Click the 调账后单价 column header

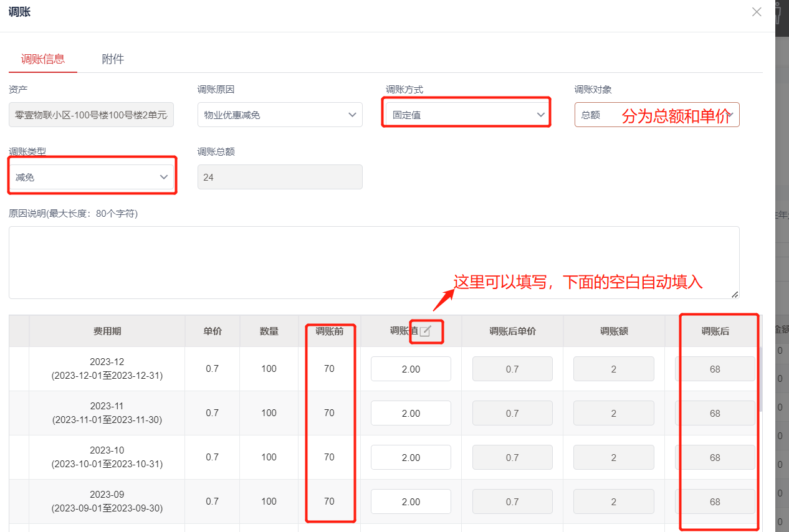coord(512,331)
